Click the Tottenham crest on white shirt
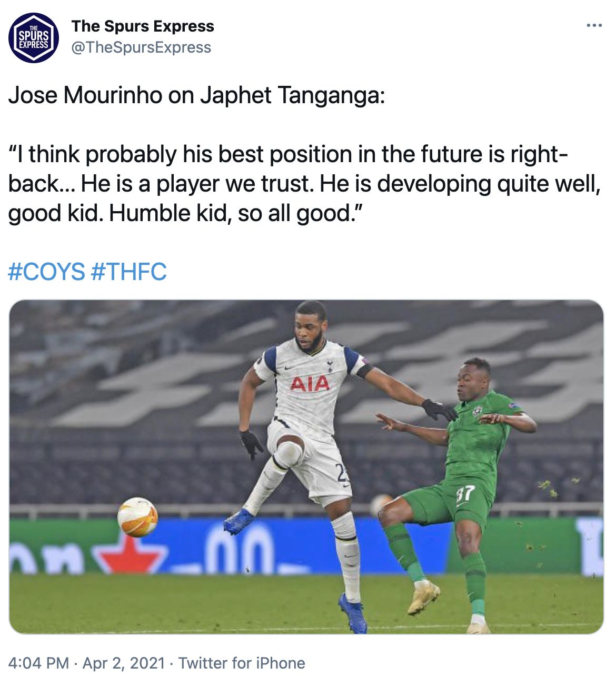The height and width of the screenshot is (677, 616). click(330, 365)
